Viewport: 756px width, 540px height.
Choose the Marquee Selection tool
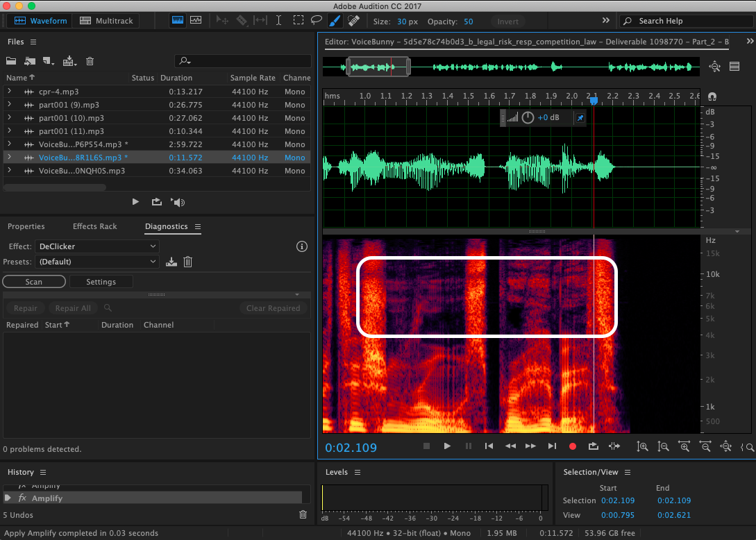tap(298, 21)
